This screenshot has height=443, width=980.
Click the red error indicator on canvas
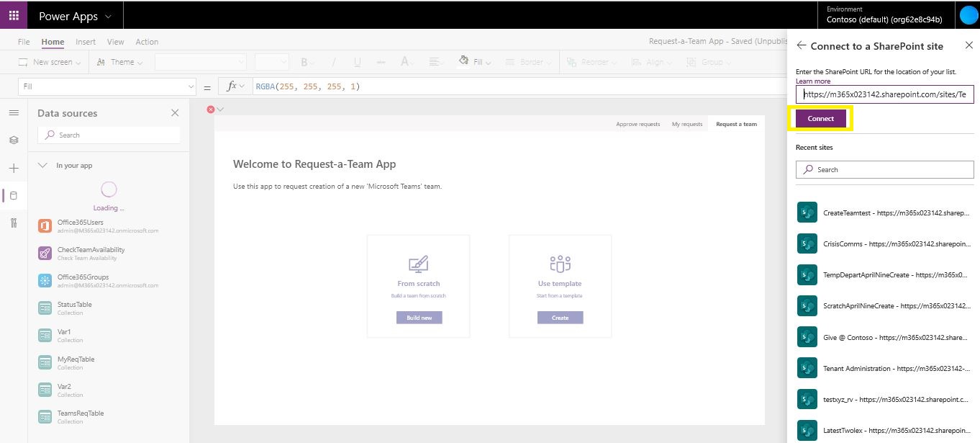pos(211,109)
